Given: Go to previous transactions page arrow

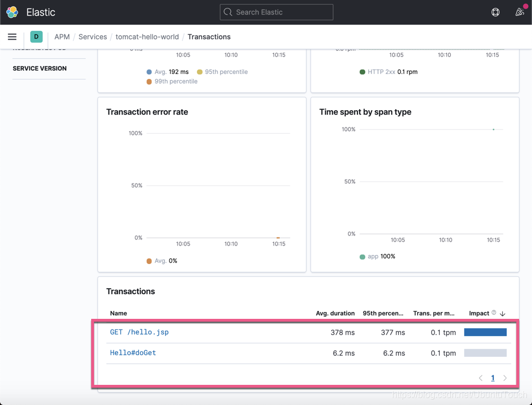Looking at the screenshot, I should pyautogui.click(x=481, y=378).
